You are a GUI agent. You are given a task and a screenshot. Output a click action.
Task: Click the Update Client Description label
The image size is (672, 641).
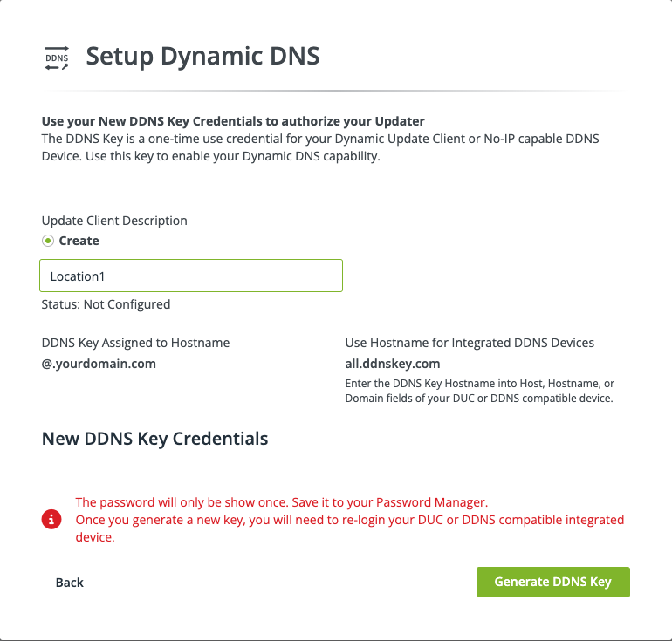pos(114,221)
